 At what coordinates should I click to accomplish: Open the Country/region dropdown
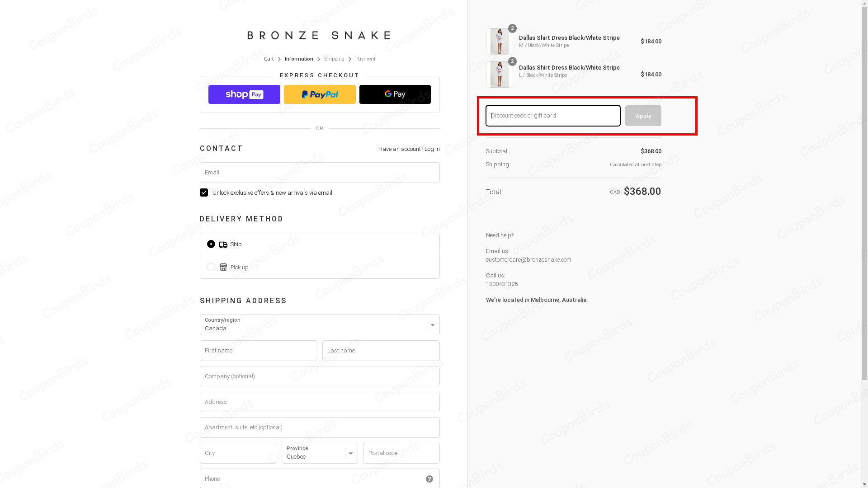coord(319,325)
